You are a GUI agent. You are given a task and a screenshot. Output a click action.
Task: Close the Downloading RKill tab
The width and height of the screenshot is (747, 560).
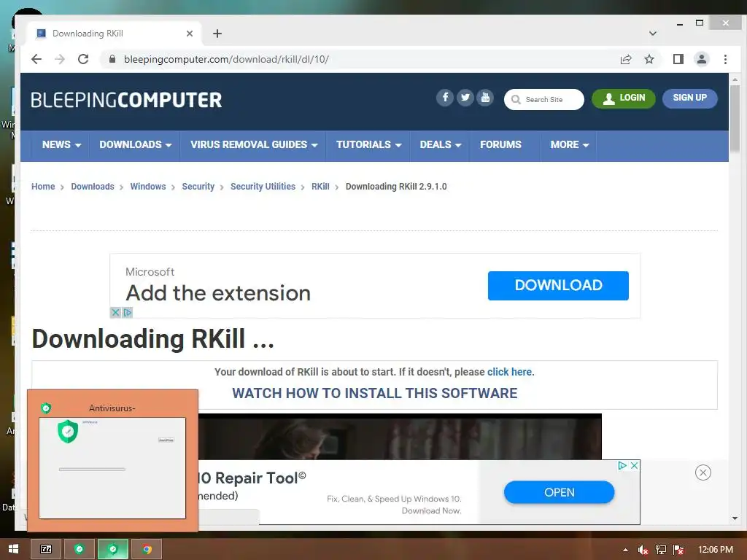tap(190, 34)
